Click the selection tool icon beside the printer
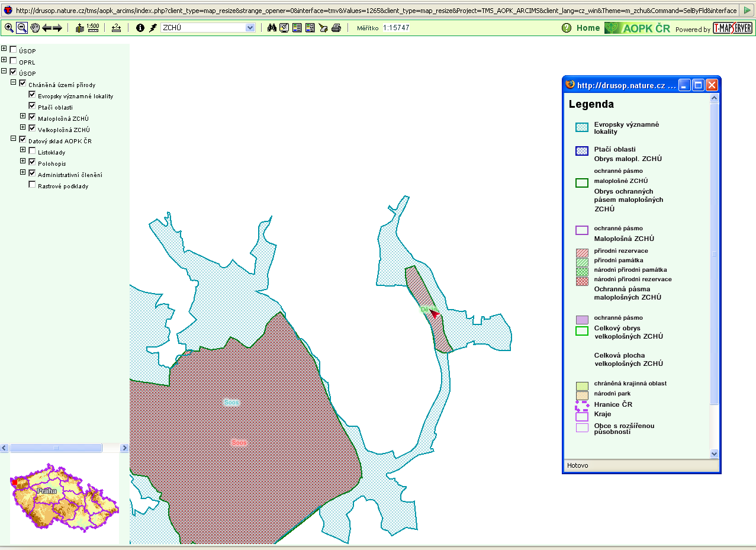Viewport: 756px width, 550px height. 323,28
